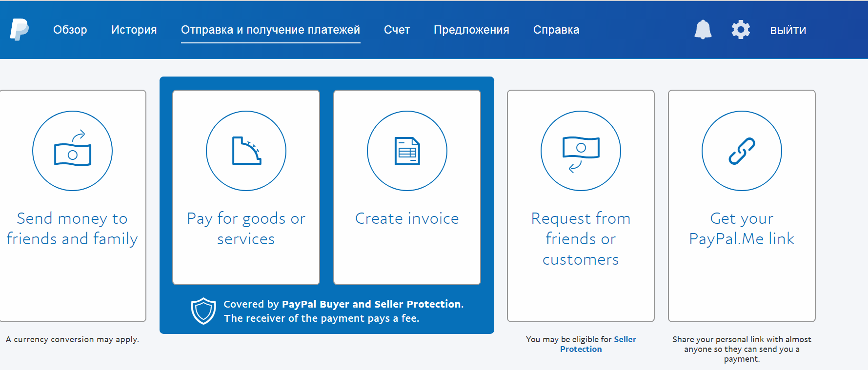Screen dimensions: 868x370
Task: Click the create invoice document icon
Action: 407,151
